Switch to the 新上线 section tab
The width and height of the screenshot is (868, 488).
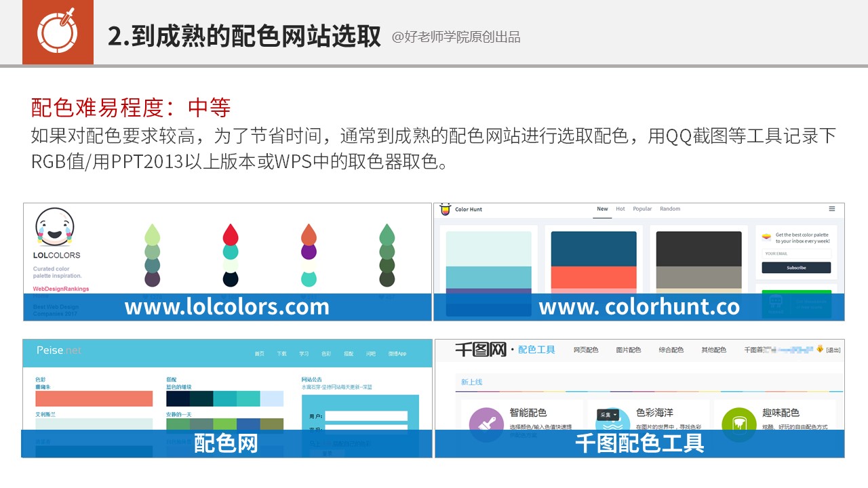point(471,382)
